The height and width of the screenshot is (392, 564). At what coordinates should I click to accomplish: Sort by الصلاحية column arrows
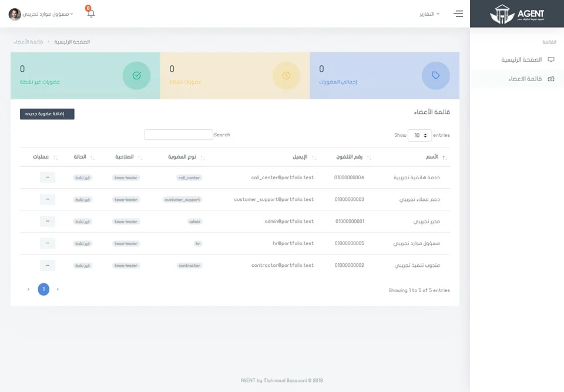140,158
